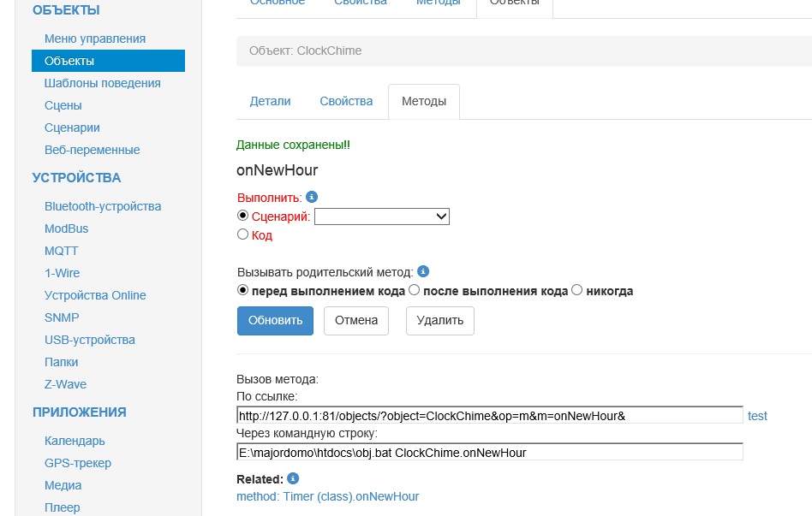The width and height of the screenshot is (812, 516).
Task: Open Сценарии in the sidebar
Action: click(72, 128)
